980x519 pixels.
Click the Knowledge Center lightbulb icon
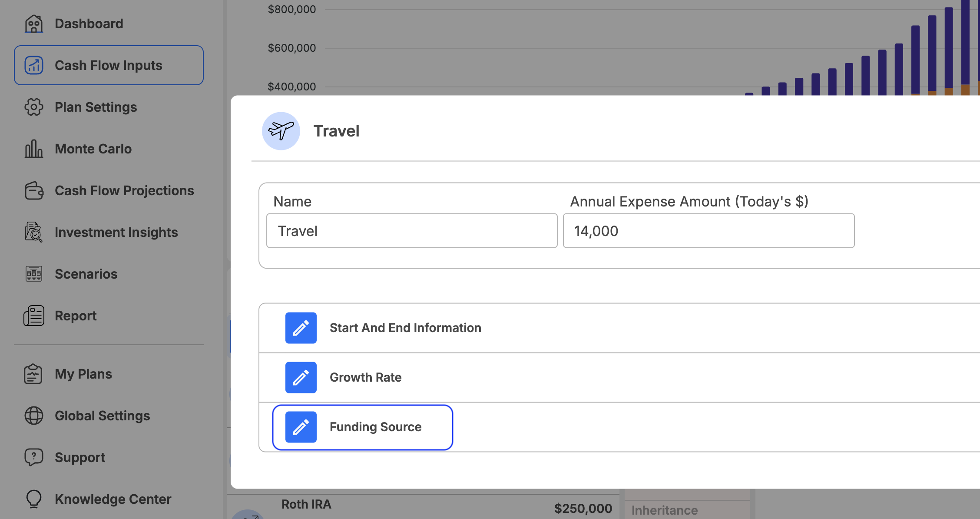33,499
